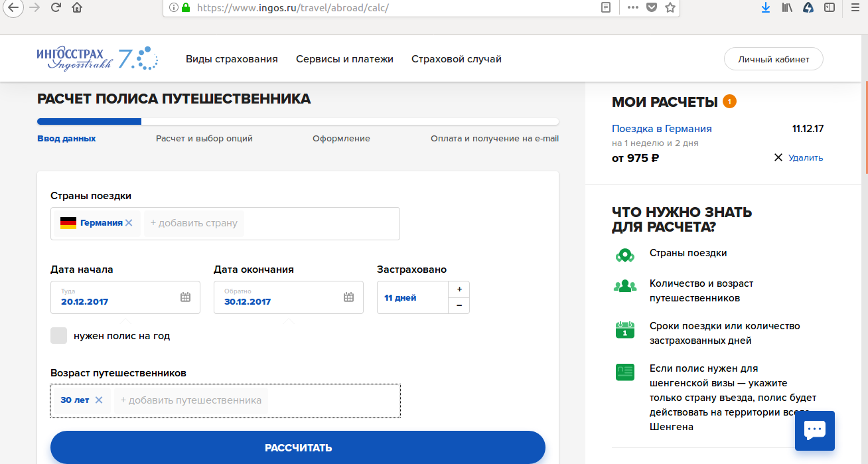Click the travelers group people icon
Image resolution: width=868 pixels, height=464 pixels.
pyautogui.click(x=624, y=286)
